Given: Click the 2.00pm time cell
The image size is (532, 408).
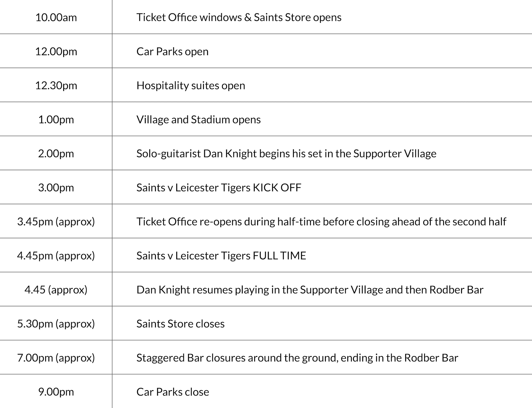Looking at the screenshot, I should 56,154.
